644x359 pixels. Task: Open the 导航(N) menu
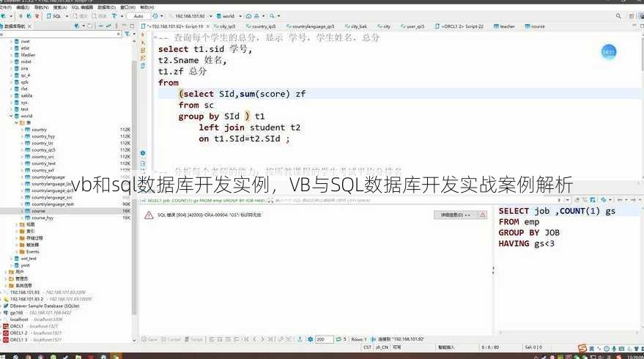[x=41, y=7]
